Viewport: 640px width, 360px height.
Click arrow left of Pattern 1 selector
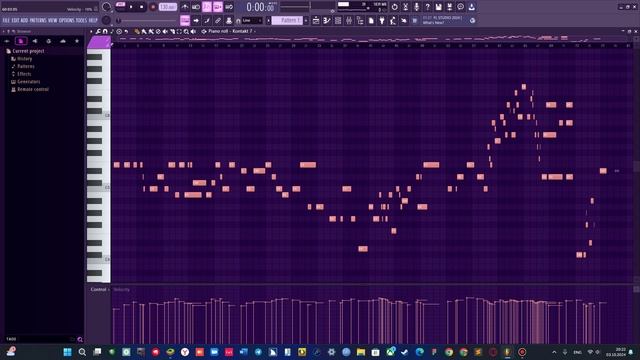point(269,20)
